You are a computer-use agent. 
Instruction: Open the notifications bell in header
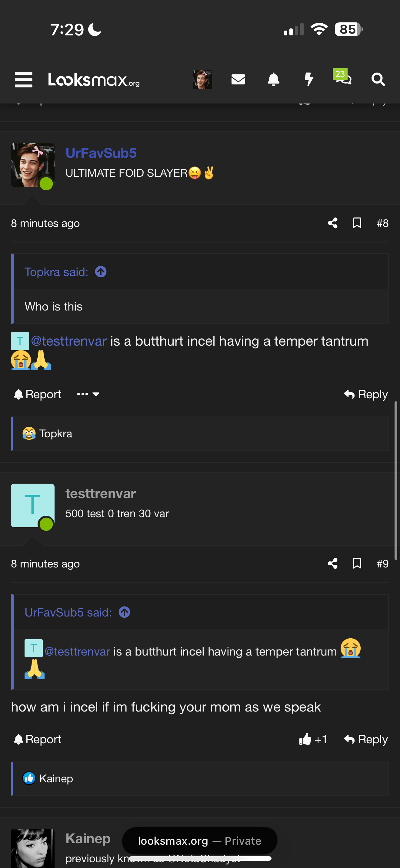273,80
